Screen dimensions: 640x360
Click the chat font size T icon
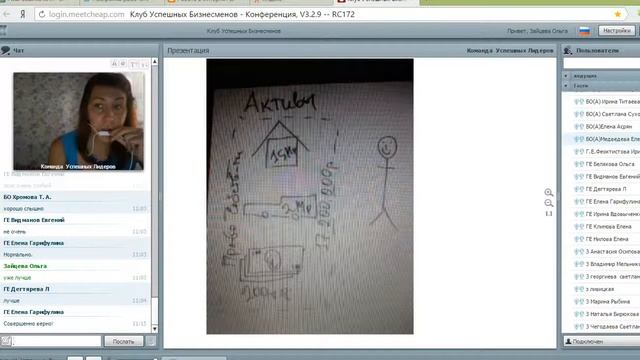coord(133,64)
